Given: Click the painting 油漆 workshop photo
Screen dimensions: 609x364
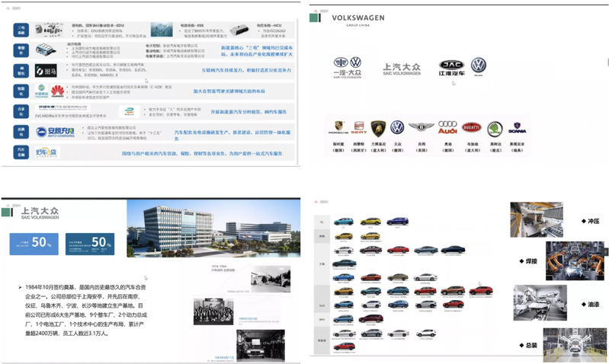Looking at the screenshot, I should [540, 302].
